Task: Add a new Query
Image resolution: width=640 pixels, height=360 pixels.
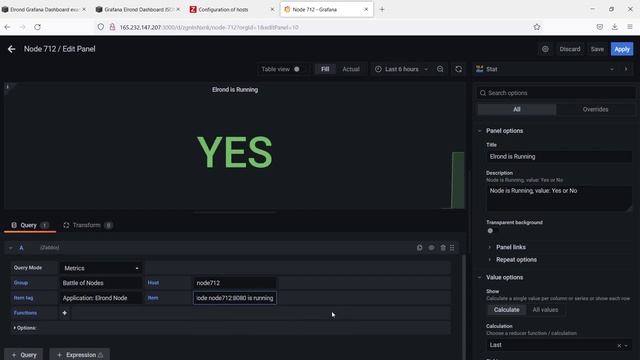Action: click(24, 355)
